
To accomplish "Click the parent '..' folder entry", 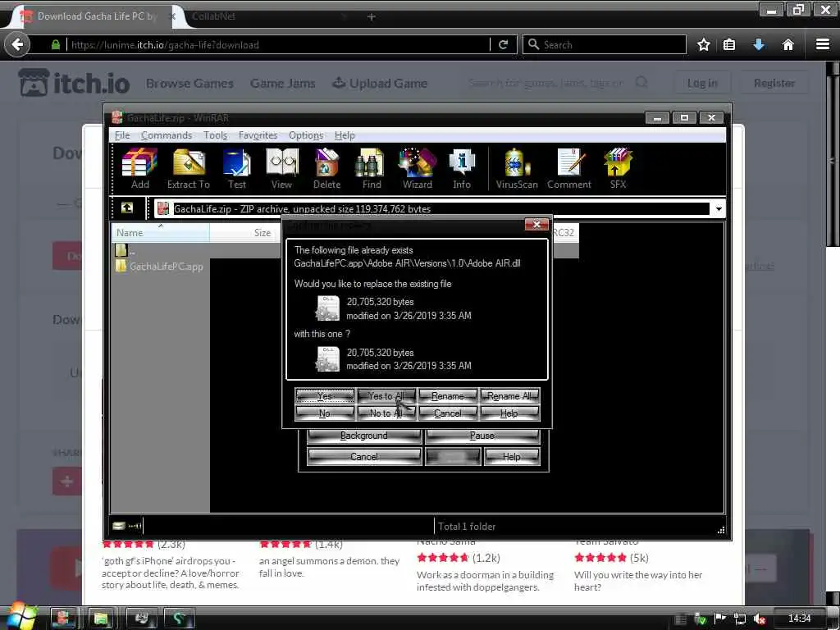I will pos(126,250).
